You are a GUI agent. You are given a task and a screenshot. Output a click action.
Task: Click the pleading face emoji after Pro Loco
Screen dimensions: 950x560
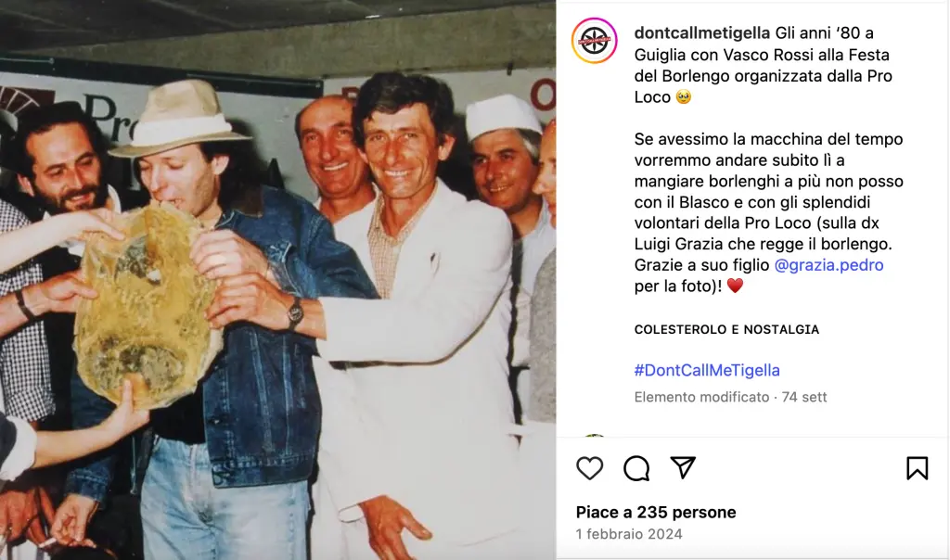click(684, 96)
